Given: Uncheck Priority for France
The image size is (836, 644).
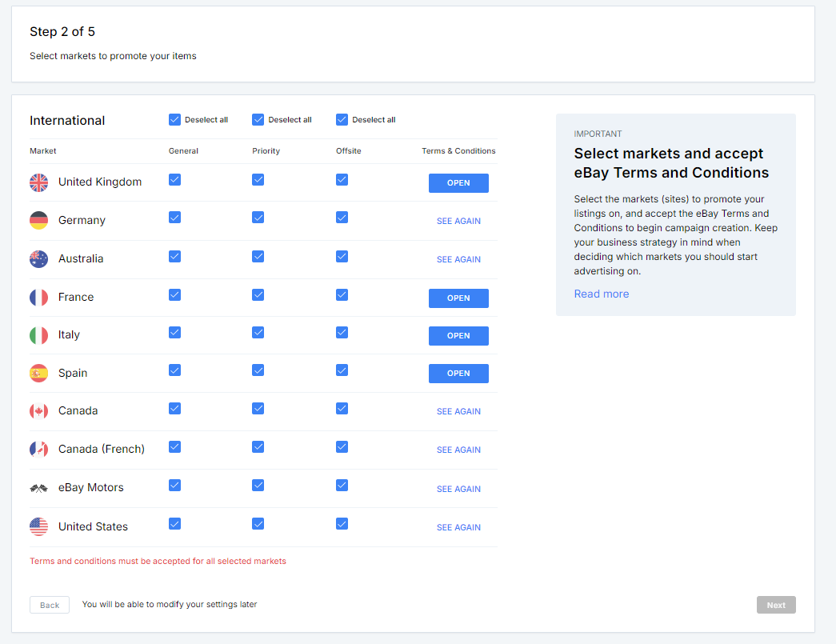Looking at the screenshot, I should pos(258,295).
